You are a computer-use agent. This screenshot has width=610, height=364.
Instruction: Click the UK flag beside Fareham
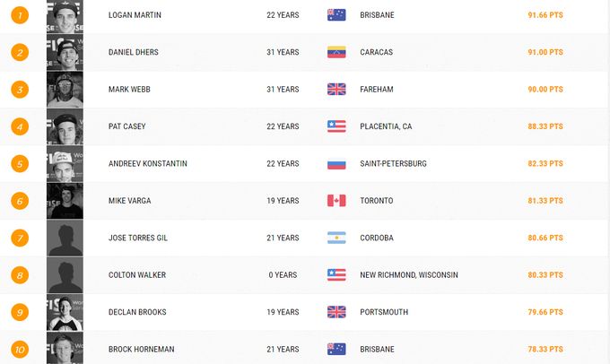[x=336, y=90]
